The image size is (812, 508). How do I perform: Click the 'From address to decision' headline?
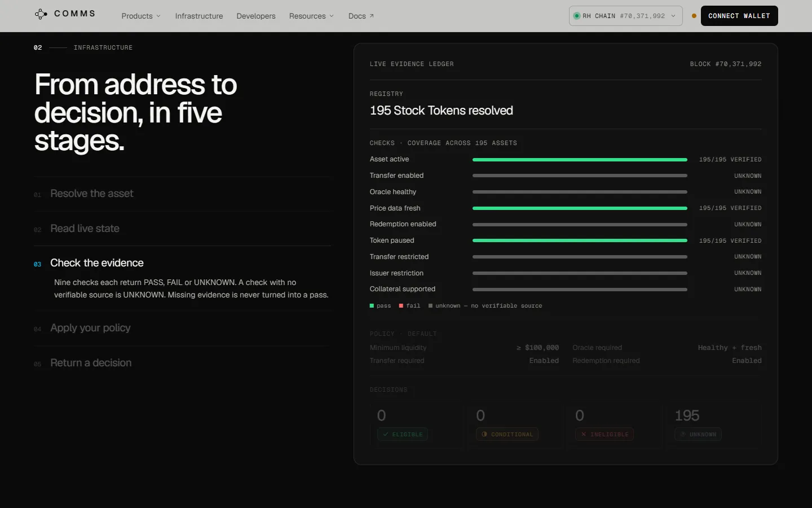135,112
